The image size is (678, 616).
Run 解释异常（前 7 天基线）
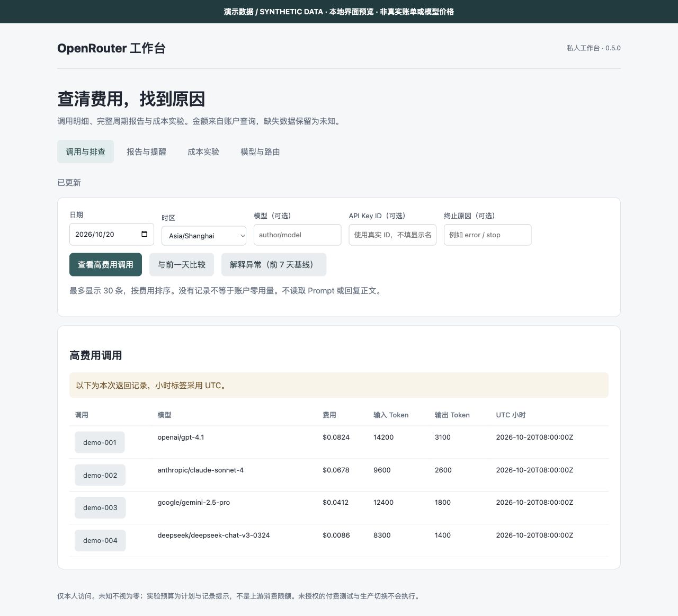[x=274, y=264]
